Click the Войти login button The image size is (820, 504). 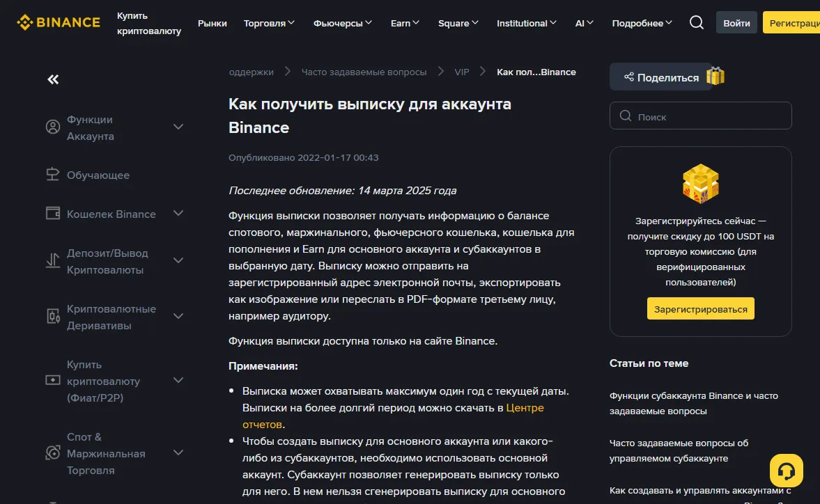point(736,22)
